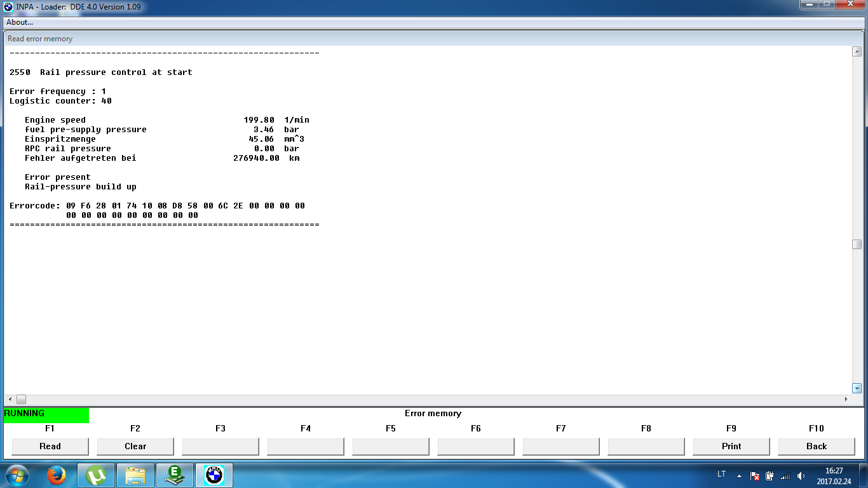Image resolution: width=868 pixels, height=488 pixels.
Task: Open Windows Explorer folder icon
Action: click(x=135, y=475)
